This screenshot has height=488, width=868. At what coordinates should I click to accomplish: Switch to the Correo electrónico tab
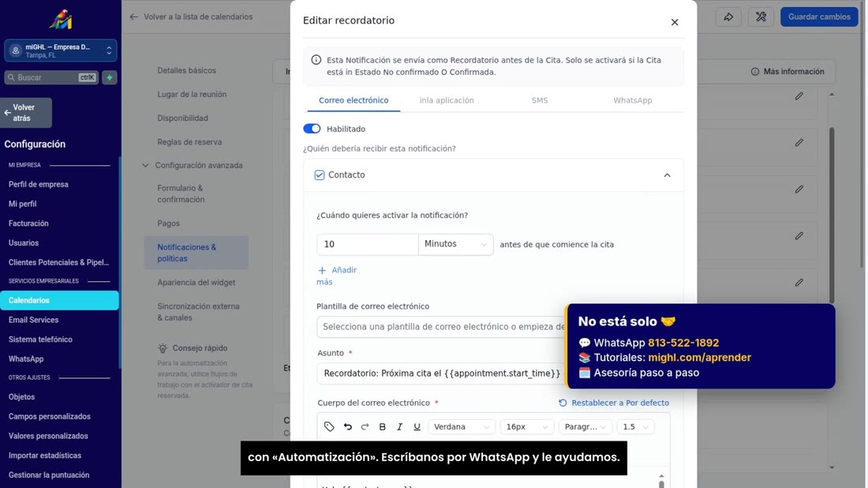[354, 100]
